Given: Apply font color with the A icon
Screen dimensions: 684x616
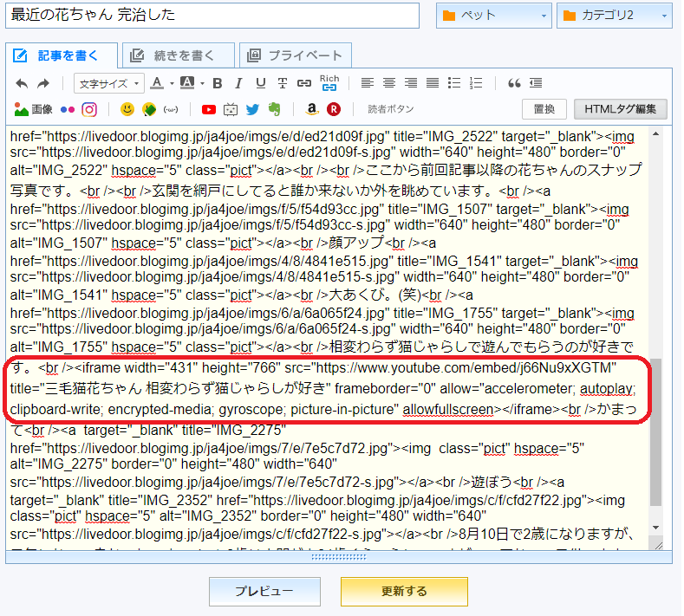Looking at the screenshot, I should 157,83.
